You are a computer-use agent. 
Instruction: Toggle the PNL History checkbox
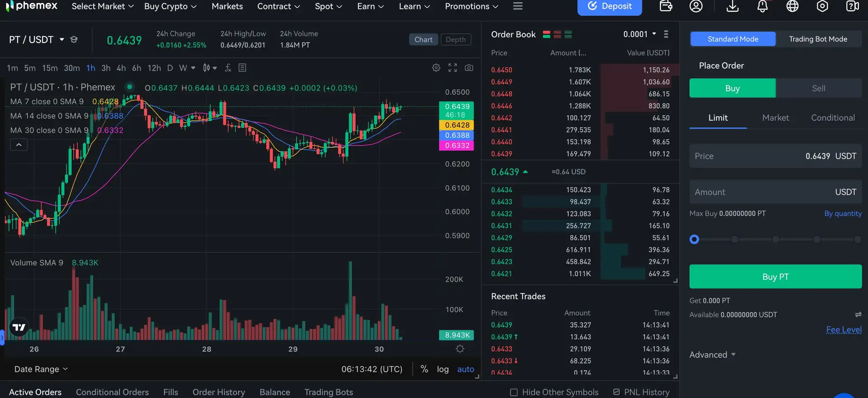[x=616, y=392]
